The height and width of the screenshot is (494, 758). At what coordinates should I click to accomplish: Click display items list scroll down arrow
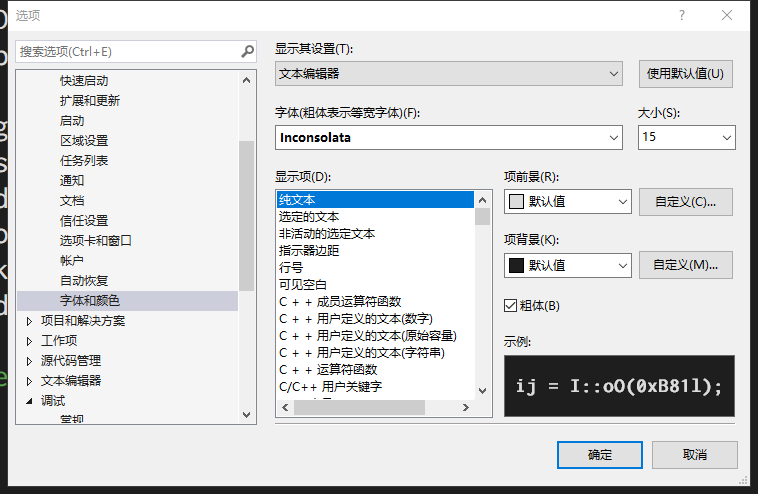coord(482,391)
